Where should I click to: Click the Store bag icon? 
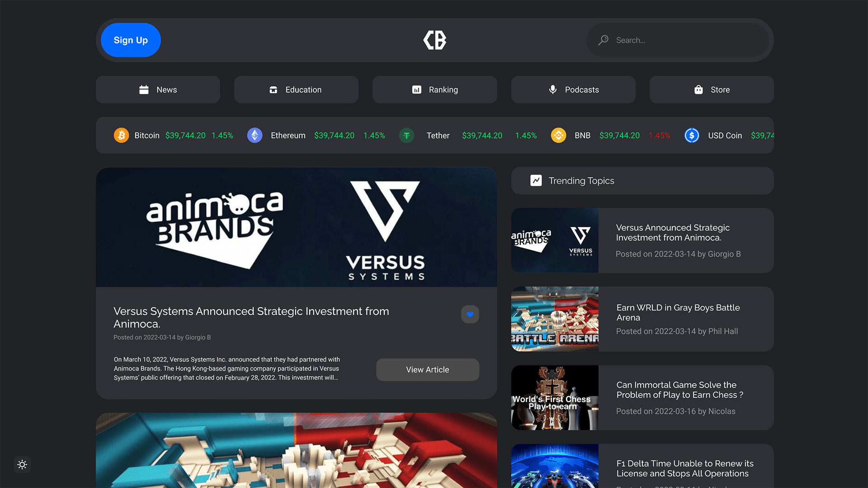pos(698,89)
